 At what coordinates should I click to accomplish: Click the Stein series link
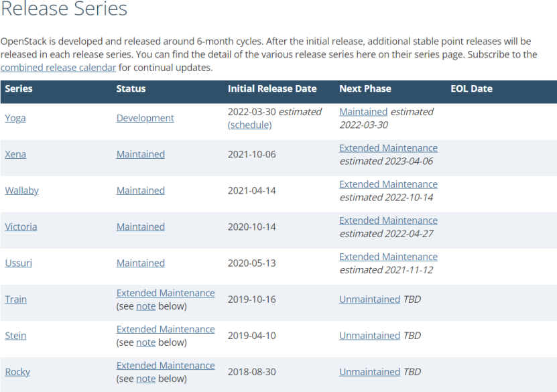pyautogui.click(x=15, y=336)
